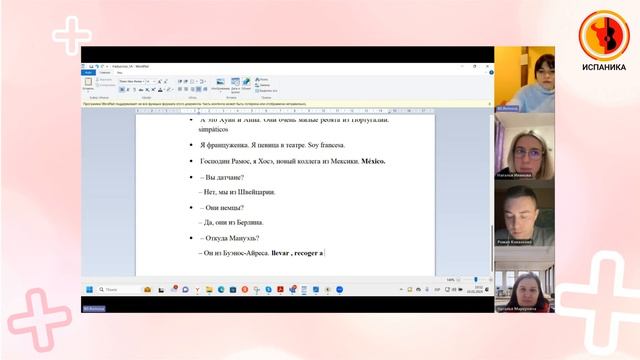The width and height of the screenshot is (640, 360).
Task: Decrease paragraph indent in ribbon
Action: 180,82
